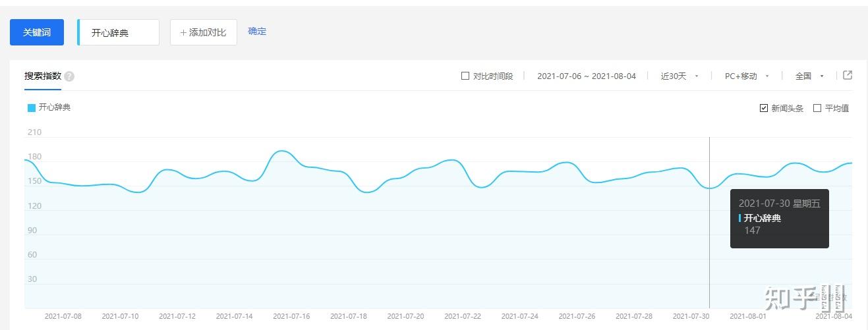Click the export share icon at top right
The width and height of the screenshot is (868, 330).
tap(848, 75)
